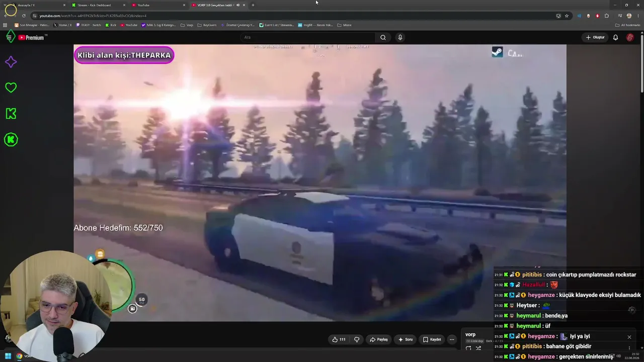Bookmark this page with the star

[567, 16]
